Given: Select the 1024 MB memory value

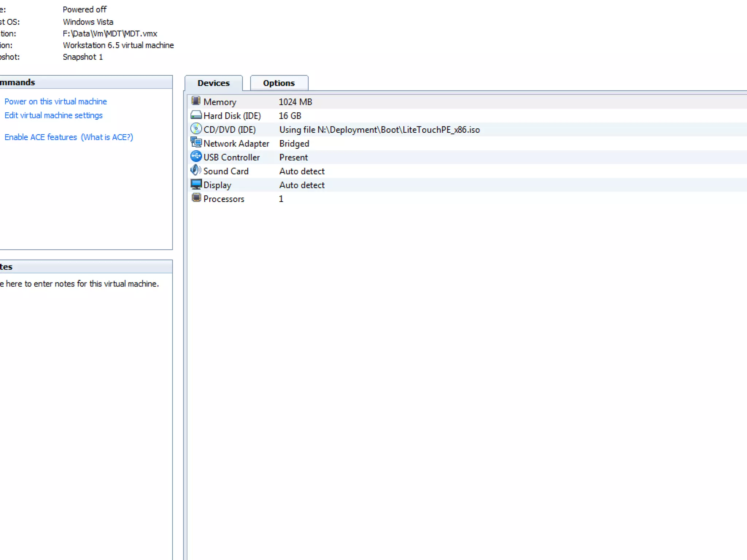Looking at the screenshot, I should (x=295, y=102).
